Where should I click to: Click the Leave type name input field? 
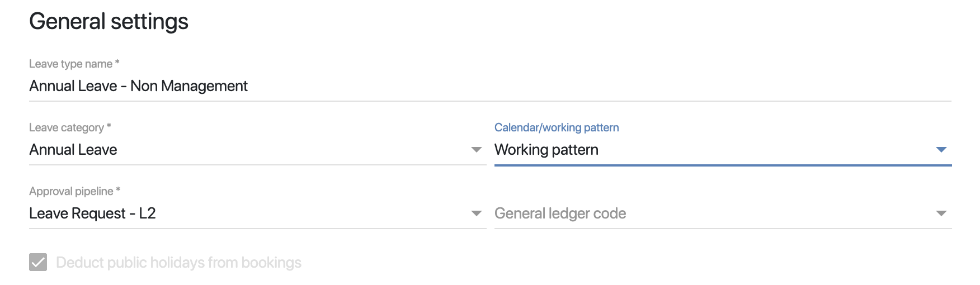[x=490, y=86]
